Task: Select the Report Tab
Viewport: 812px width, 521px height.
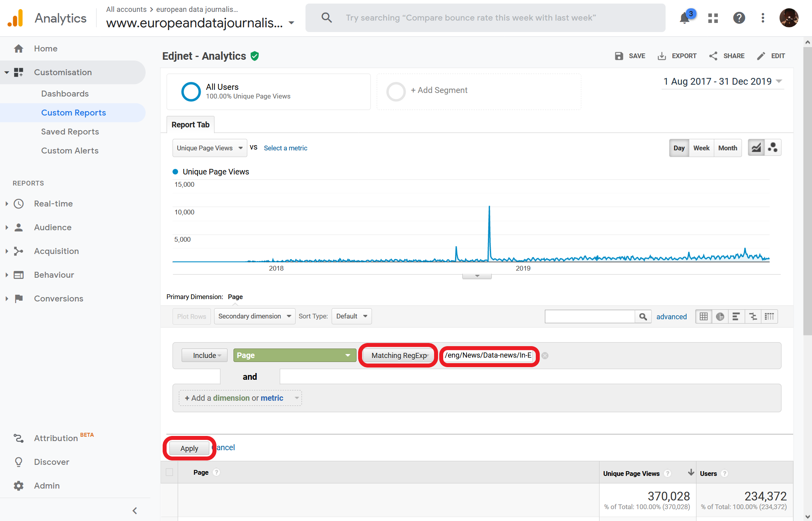Action: point(190,125)
